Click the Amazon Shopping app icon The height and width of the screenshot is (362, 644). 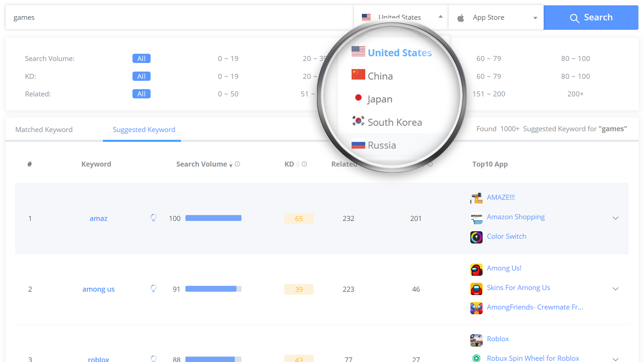coord(476,218)
